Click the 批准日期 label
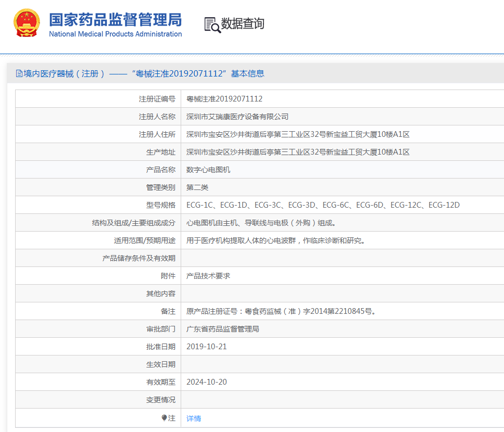Viewport: 504px width, 432px height. [x=161, y=347]
